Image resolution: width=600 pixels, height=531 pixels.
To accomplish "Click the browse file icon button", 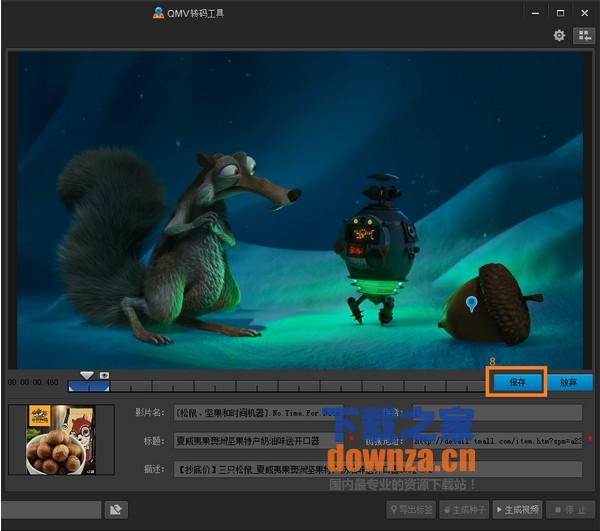I will click(x=116, y=509).
